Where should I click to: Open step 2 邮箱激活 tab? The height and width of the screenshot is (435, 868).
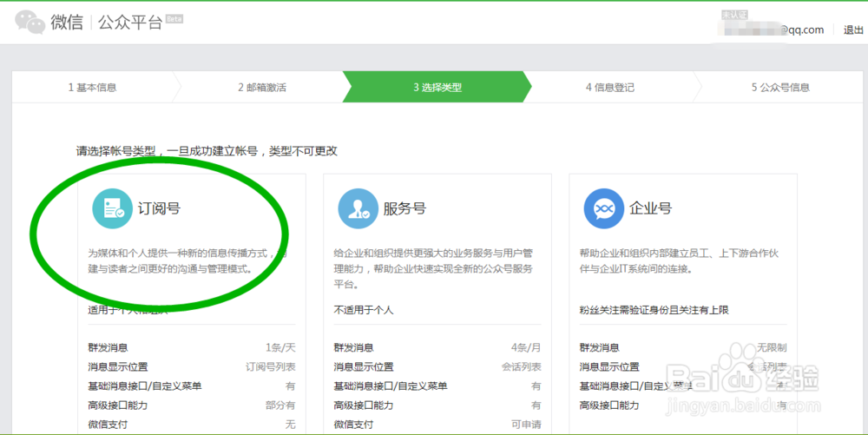[x=262, y=88]
